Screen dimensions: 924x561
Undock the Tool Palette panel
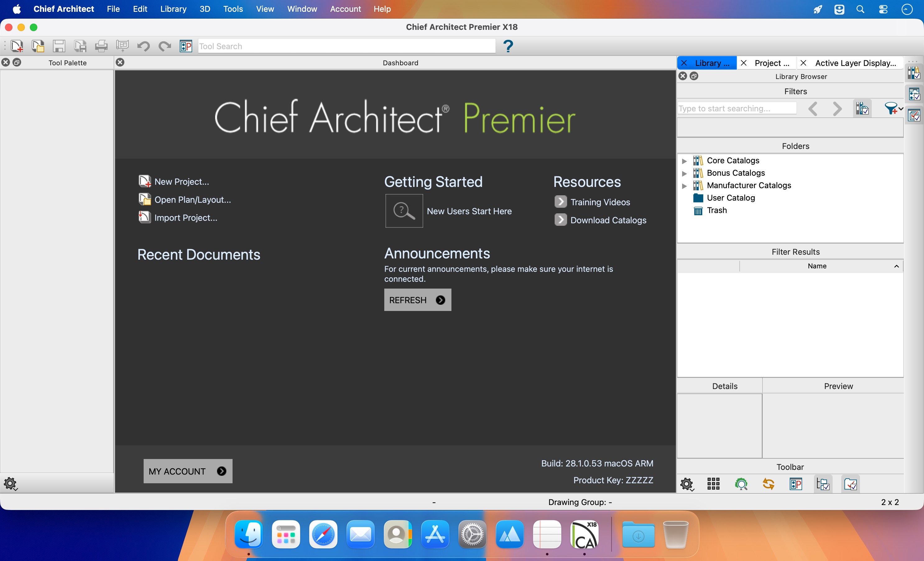(x=17, y=62)
